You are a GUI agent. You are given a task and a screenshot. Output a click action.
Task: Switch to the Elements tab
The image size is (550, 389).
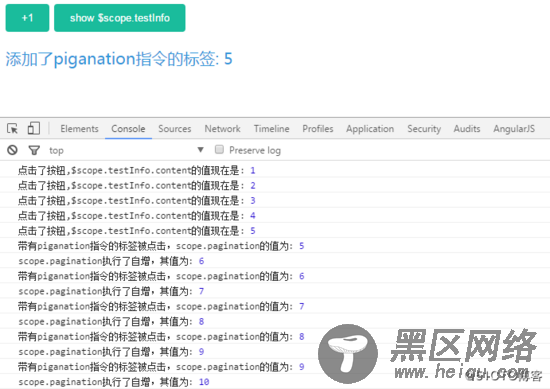[x=79, y=129]
